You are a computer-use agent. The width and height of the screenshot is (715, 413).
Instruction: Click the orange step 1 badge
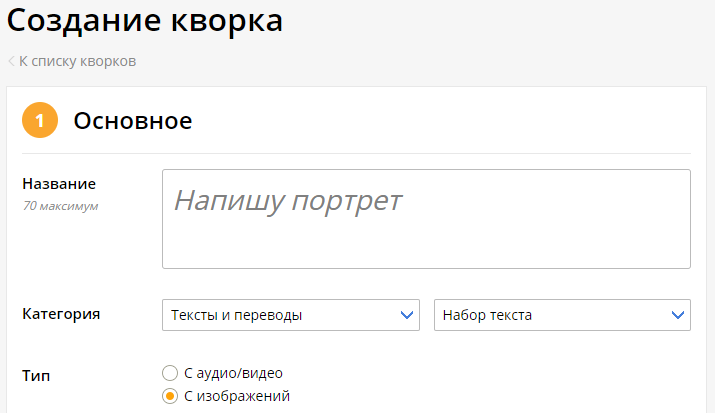tap(40, 121)
